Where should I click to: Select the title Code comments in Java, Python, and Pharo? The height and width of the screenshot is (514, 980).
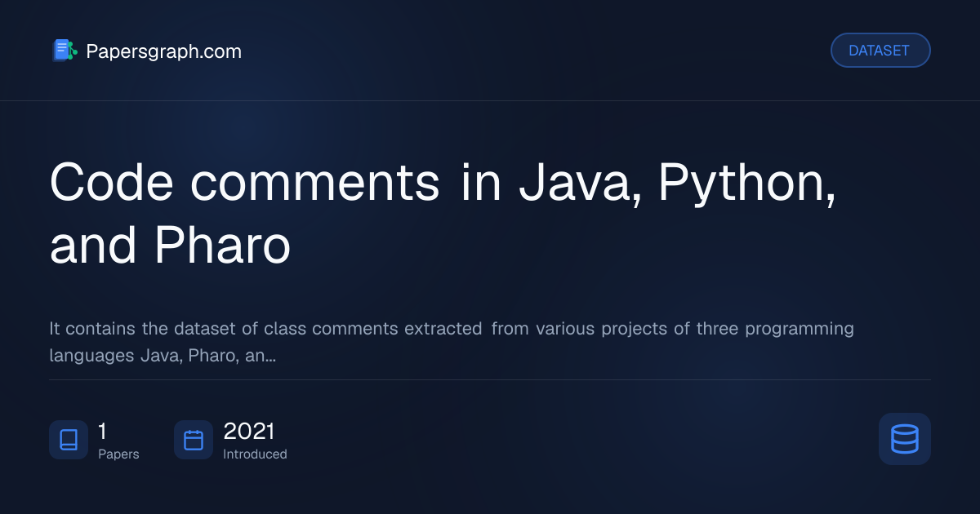coord(443,214)
